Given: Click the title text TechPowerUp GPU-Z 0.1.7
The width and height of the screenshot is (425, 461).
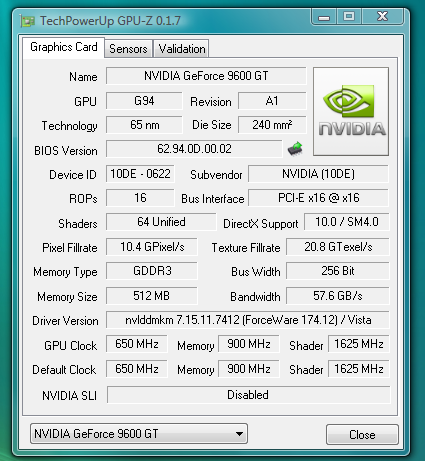Looking at the screenshot, I should click(x=110, y=21).
